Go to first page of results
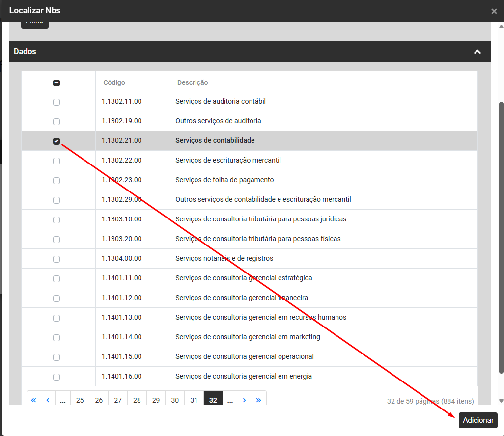Image resolution: width=504 pixels, height=436 pixels. point(33,400)
